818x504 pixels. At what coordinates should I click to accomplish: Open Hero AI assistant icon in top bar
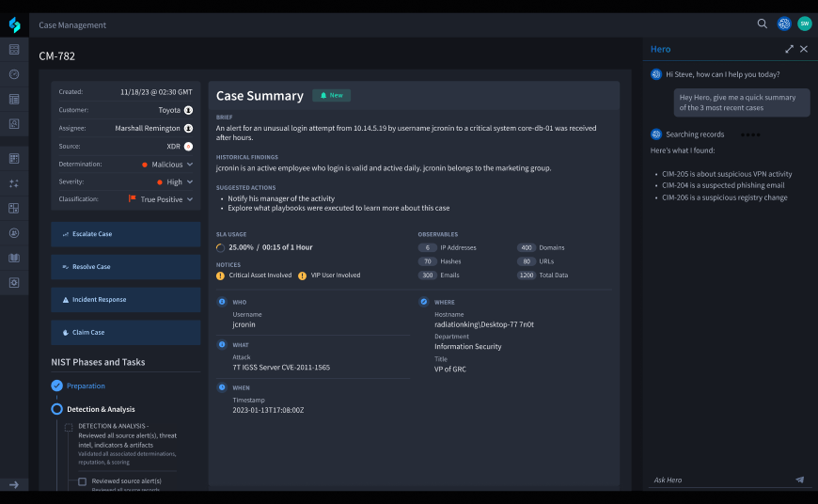pyautogui.click(x=784, y=24)
